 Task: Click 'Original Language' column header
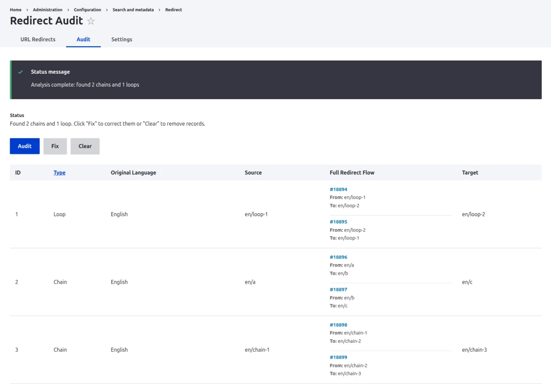[133, 173]
